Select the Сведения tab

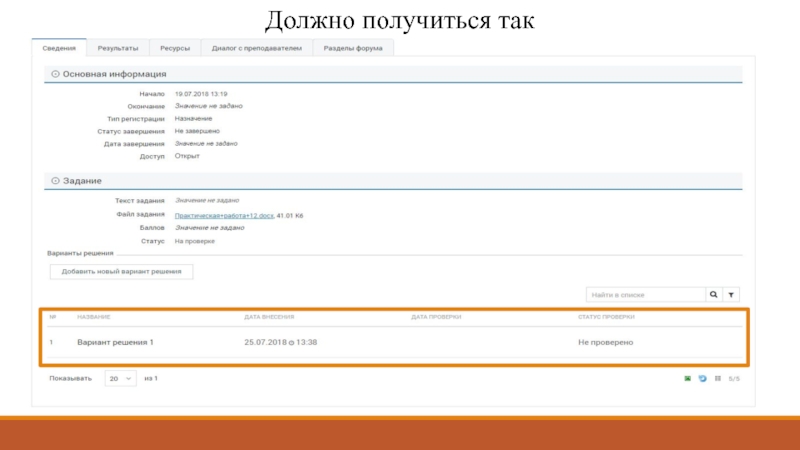click(x=60, y=47)
